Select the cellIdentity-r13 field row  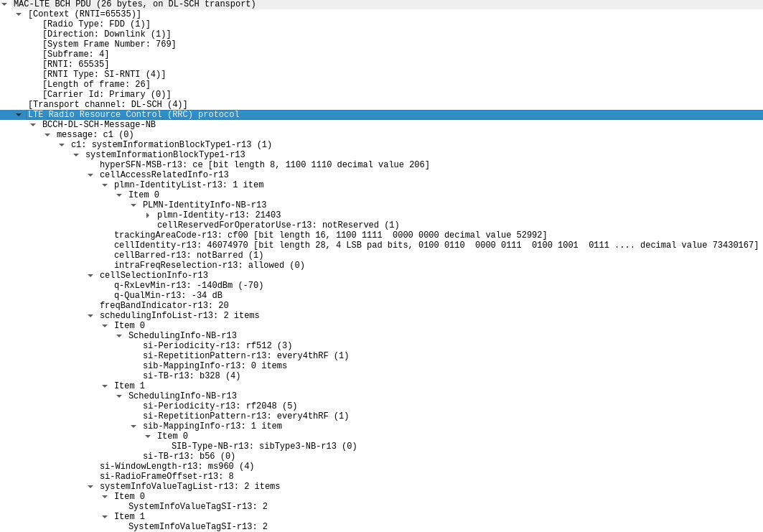click(x=436, y=246)
